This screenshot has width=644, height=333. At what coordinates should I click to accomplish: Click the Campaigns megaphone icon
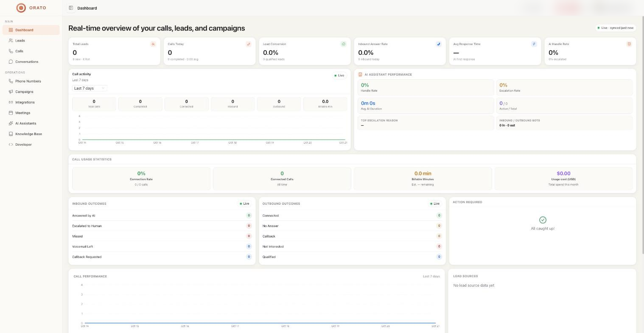(11, 92)
